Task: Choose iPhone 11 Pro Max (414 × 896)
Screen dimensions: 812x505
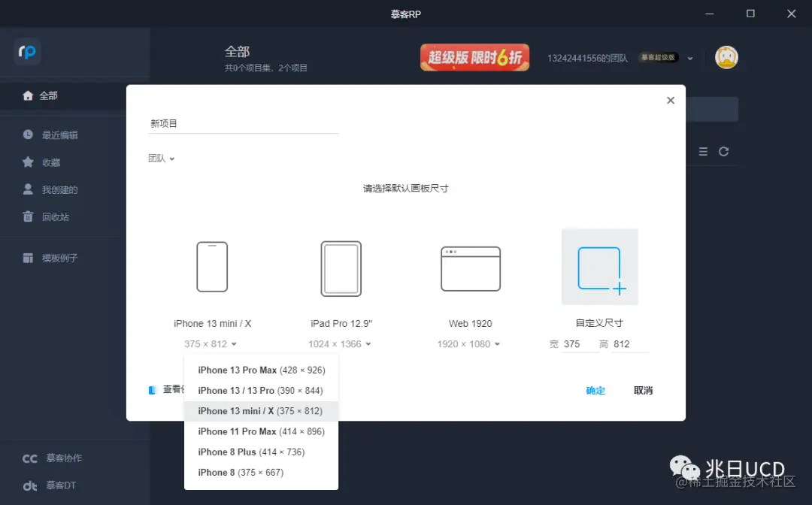Action: pos(262,431)
